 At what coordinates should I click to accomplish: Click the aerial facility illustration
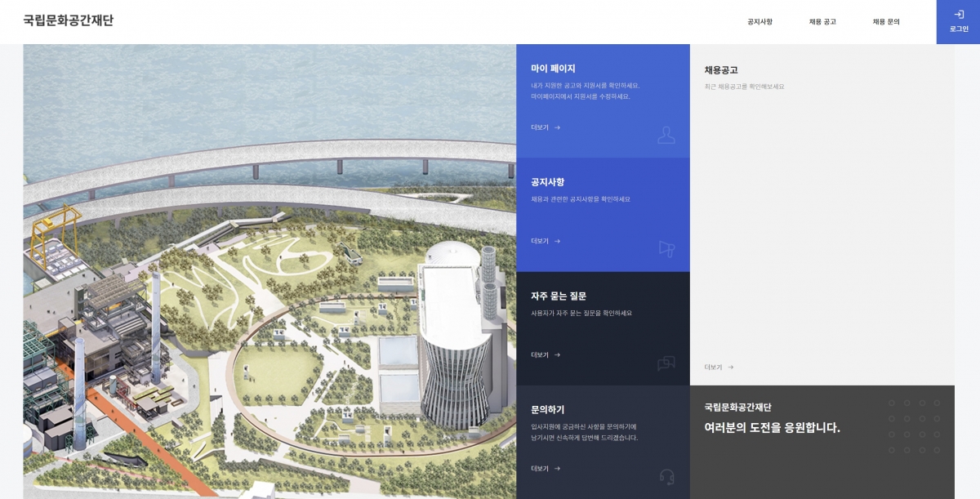pyautogui.click(x=269, y=271)
